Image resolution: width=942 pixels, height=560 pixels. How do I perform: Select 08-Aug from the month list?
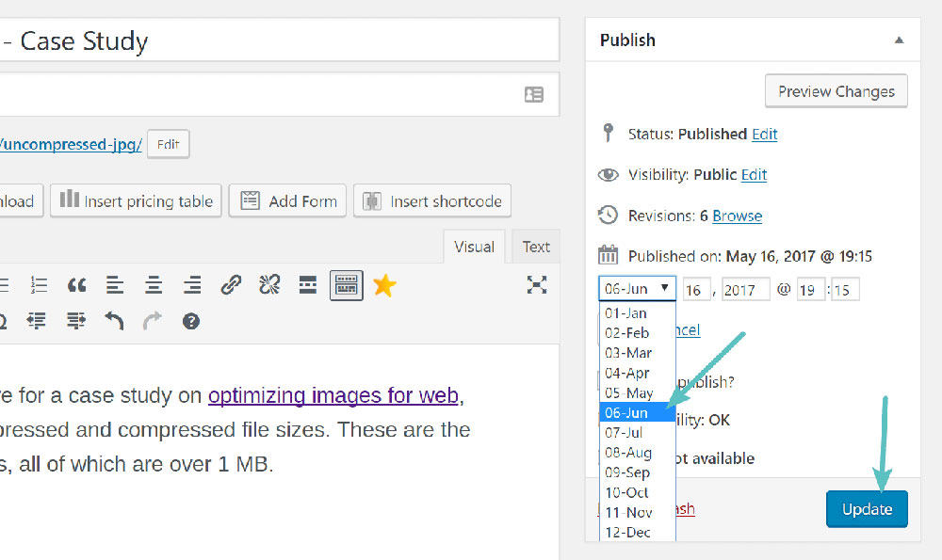click(627, 453)
